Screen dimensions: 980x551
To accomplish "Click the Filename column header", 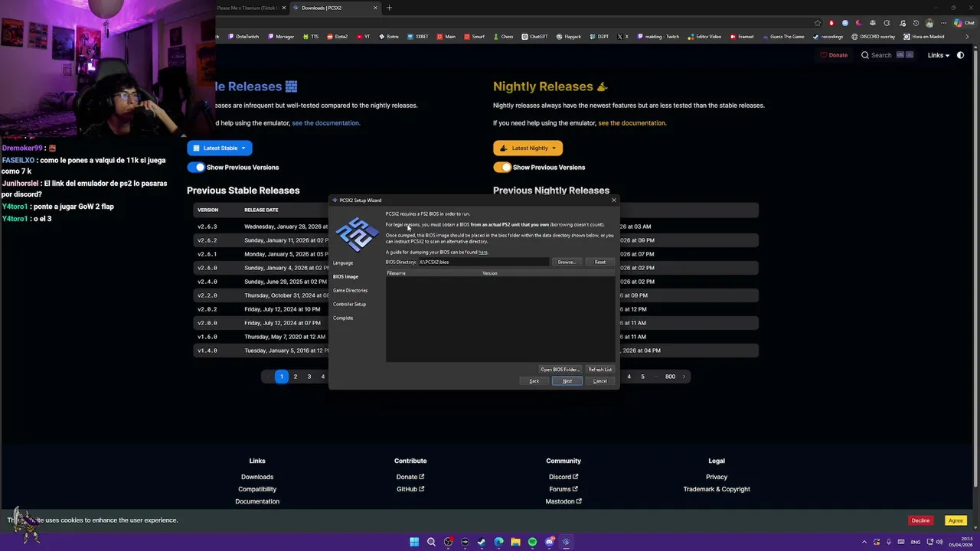I will [x=433, y=273].
